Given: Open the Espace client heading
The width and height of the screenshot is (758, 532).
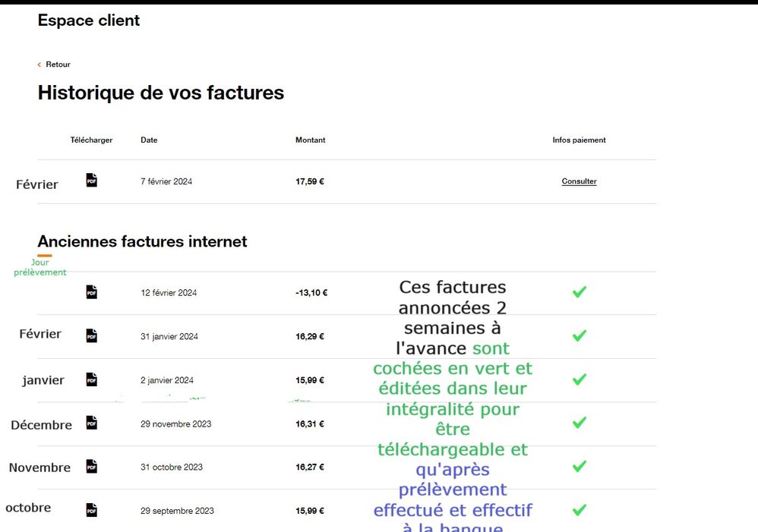Looking at the screenshot, I should click(x=88, y=20).
